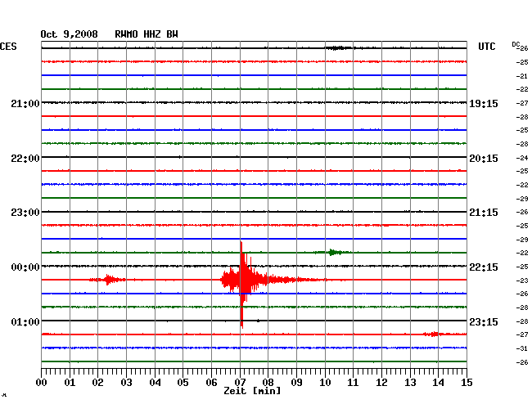This screenshot has width=532, height=404.
Task: Click the "Zeit [min]" axis title
Action: coord(252,391)
